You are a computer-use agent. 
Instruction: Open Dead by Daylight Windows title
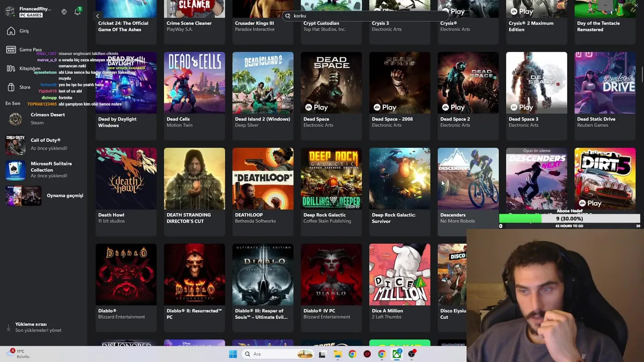tap(117, 122)
